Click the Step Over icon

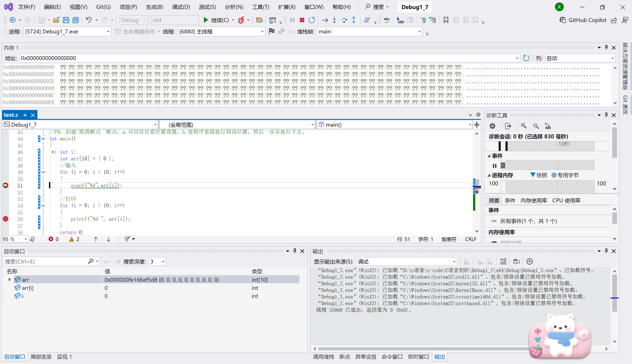point(344,20)
